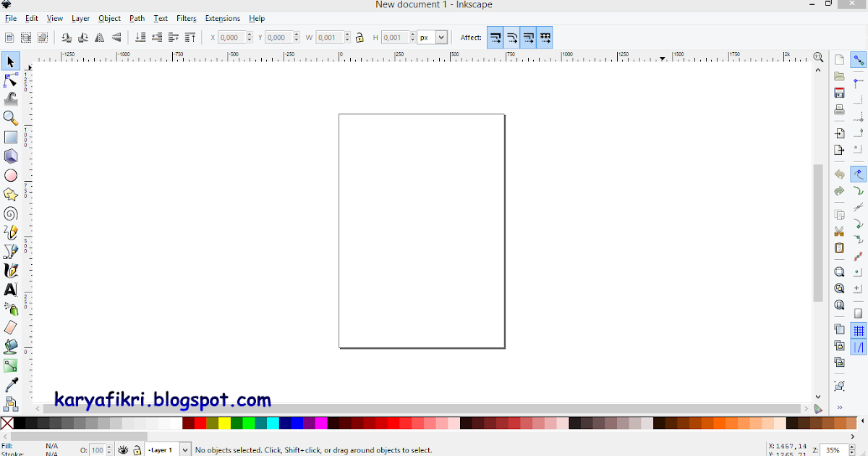The width and height of the screenshot is (868, 456).
Task: Open the Extensions menu
Action: tap(223, 18)
